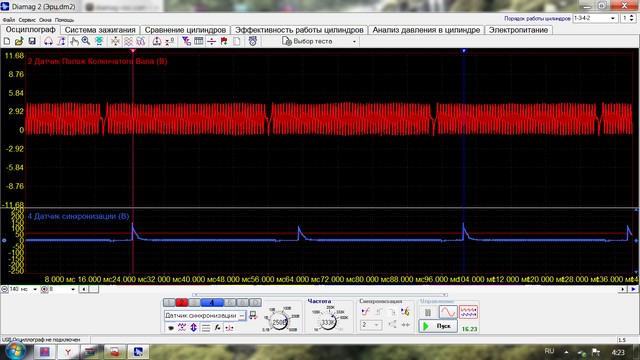This screenshot has height=360, width=640.
Task: Toggle channel 3 button
Action: coord(194,302)
